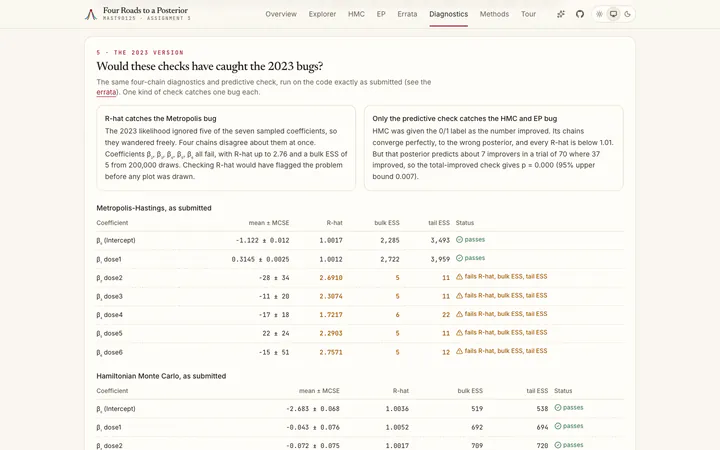The image size is (720, 450).
Task: Click the passes check icon for HMC dose2
Action: [x=558, y=445]
